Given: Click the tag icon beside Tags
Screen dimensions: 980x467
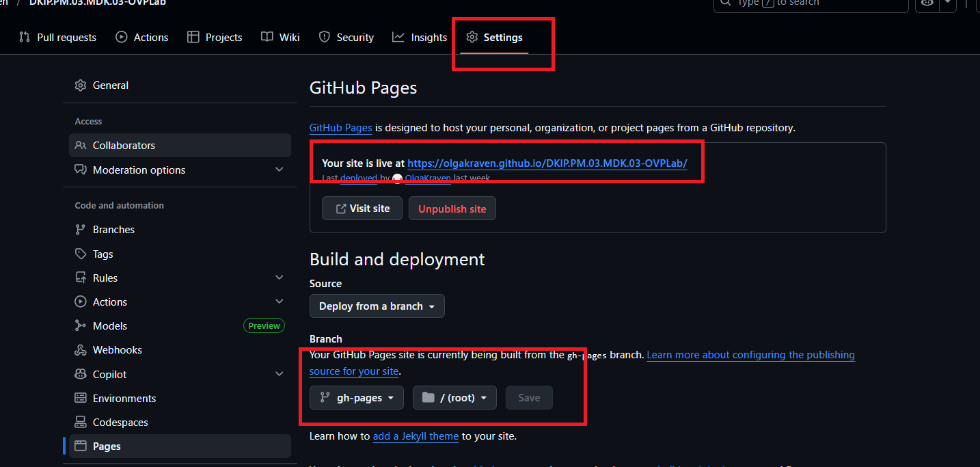Looking at the screenshot, I should pyautogui.click(x=81, y=254).
